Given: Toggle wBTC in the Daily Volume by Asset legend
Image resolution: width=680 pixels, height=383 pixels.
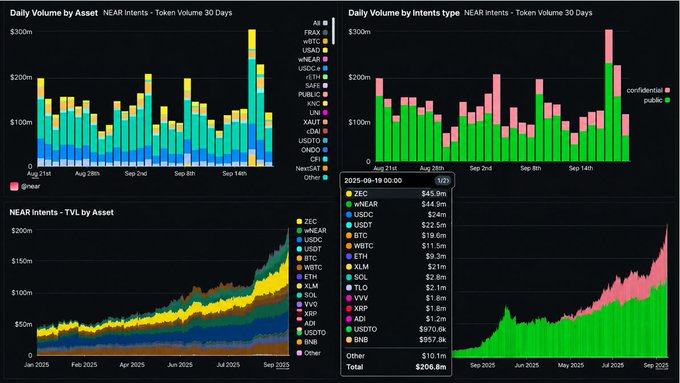Looking at the screenshot, I should click(x=315, y=42).
